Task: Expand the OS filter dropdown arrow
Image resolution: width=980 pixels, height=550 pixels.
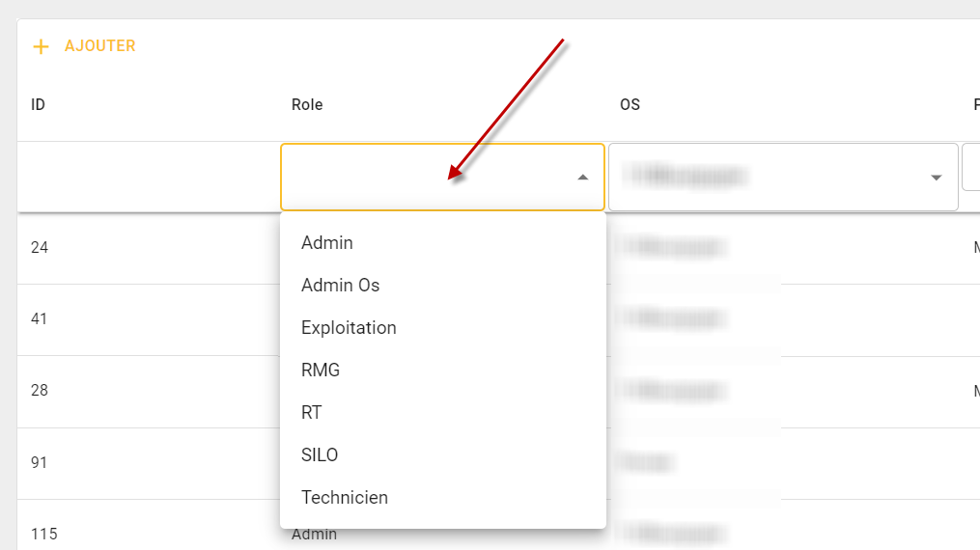Action: 936,178
